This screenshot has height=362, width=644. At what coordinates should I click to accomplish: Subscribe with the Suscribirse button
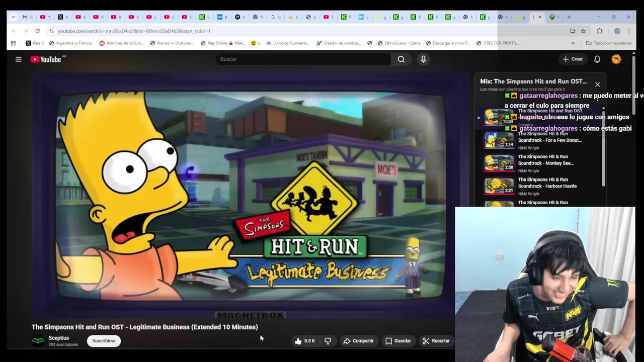104,341
